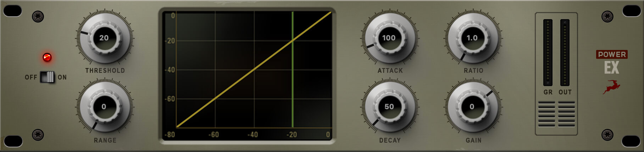Screen dimensions: 644x152
Task: Click the -40 label on vertical axis
Action: click(x=170, y=70)
